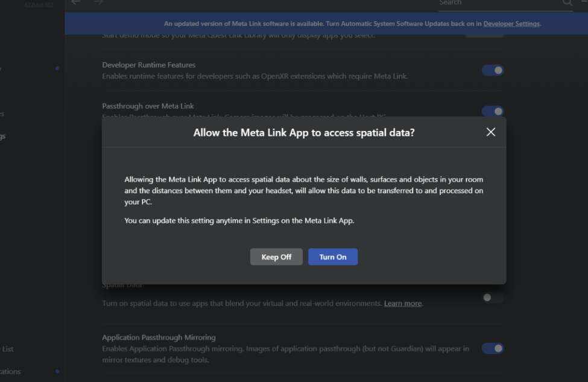Click the dialog title about spatial data
The height and width of the screenshot is (382, 588).
pos(304,133)
